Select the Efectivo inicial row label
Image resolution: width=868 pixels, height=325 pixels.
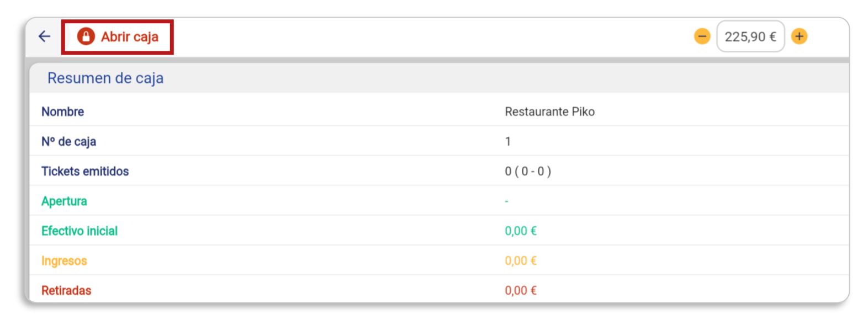80,231
